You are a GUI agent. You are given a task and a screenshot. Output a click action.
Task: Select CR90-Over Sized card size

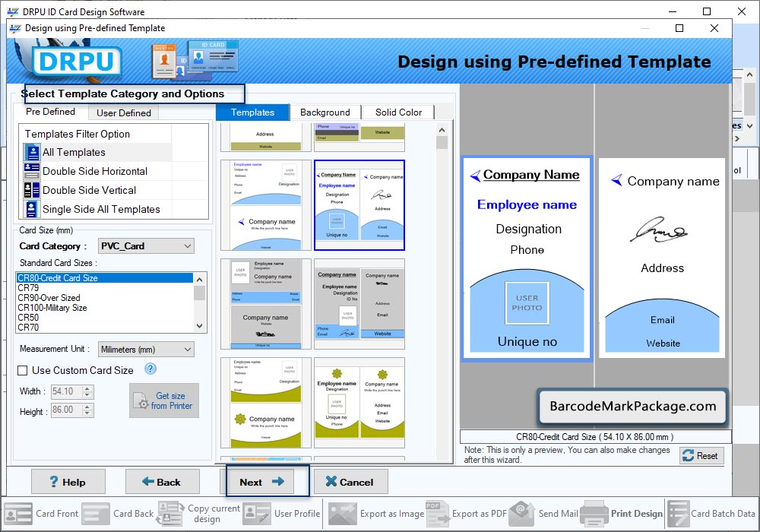(105, 297)
